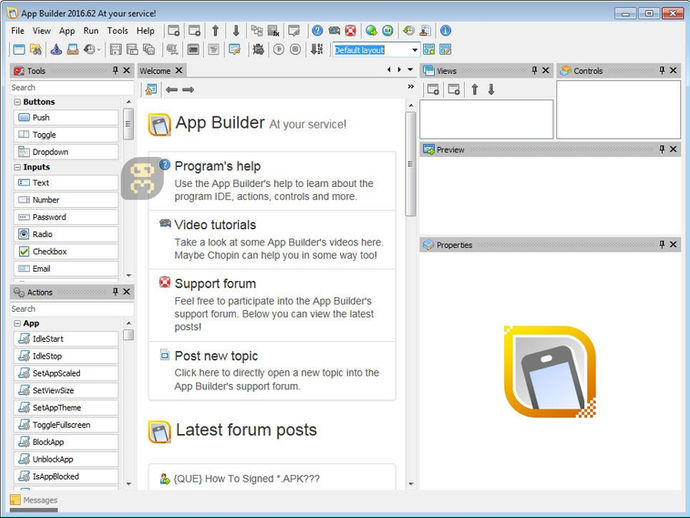690x518 pixels.
Task: Click the new app window icon
Action: tap(18, 50)
